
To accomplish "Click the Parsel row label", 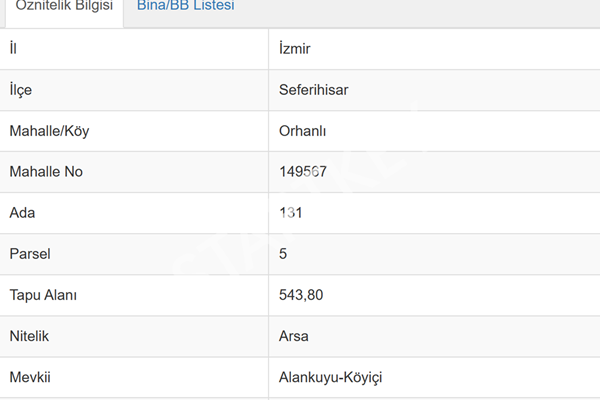I will coord(30,254).
